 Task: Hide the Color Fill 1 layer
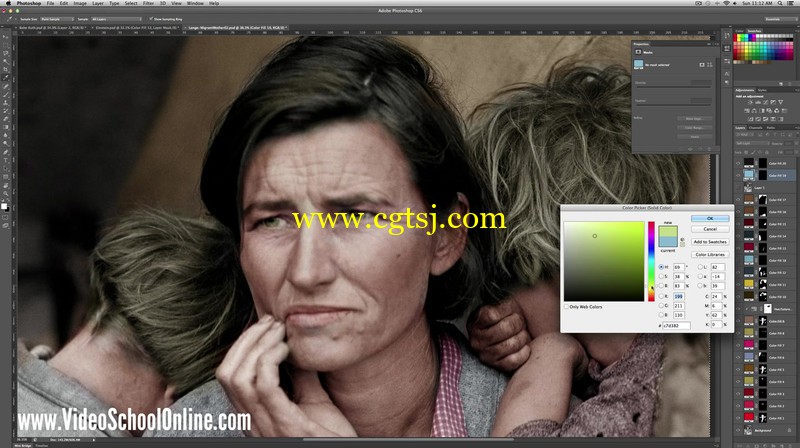[738, 418]
